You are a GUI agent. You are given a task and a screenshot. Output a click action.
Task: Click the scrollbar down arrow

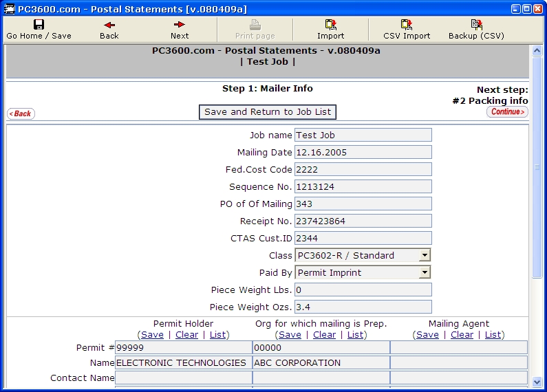(537, 382)
